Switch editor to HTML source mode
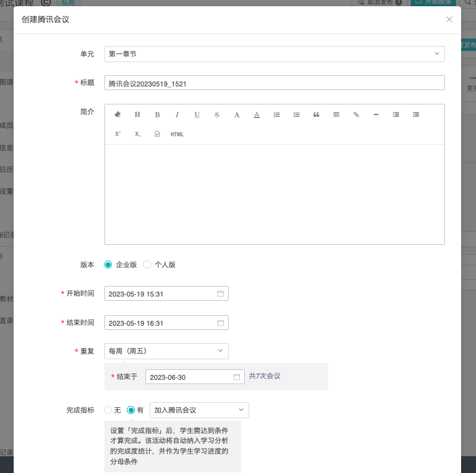 [177, 134]
